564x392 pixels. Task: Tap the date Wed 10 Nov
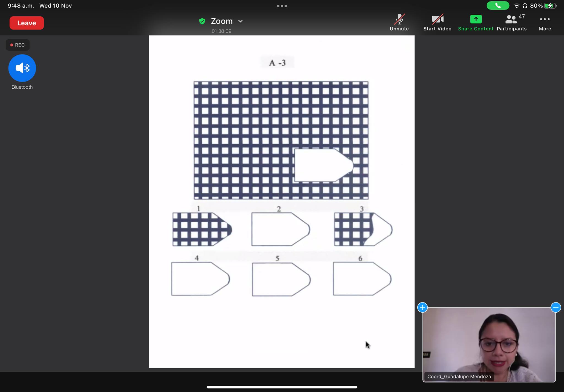56,6
